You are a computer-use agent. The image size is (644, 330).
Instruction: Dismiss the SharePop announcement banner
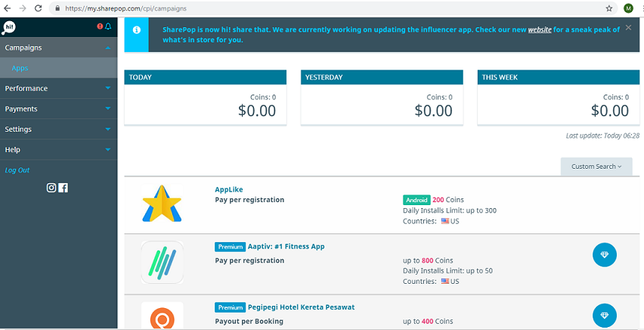(x=628, y=27)
